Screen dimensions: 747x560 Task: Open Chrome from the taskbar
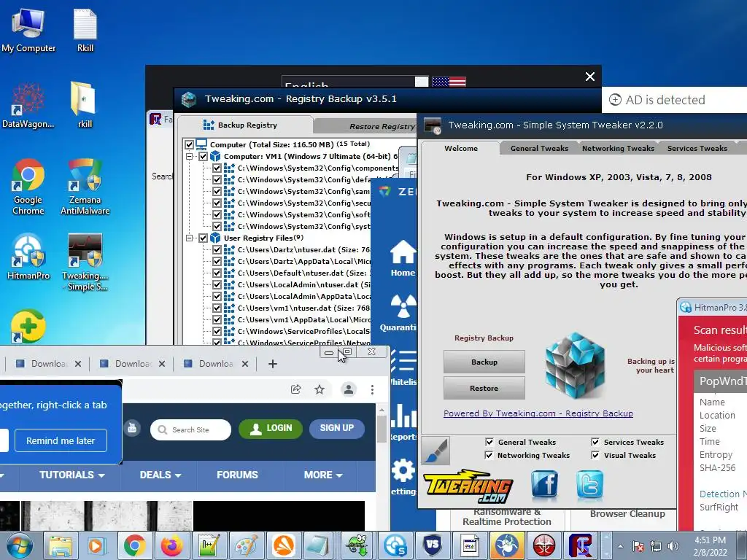pos(135,545)
